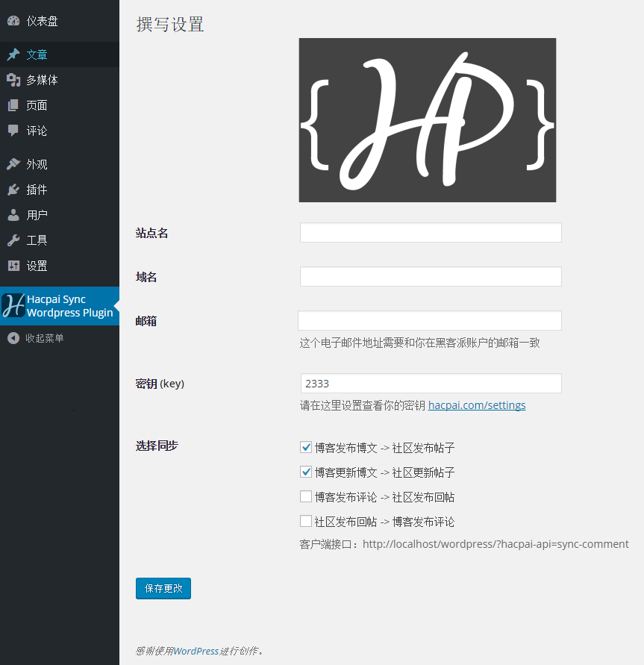Click the 站点名 text field
The width and height of the screenshot is (644, 665).
coord(431,233)
